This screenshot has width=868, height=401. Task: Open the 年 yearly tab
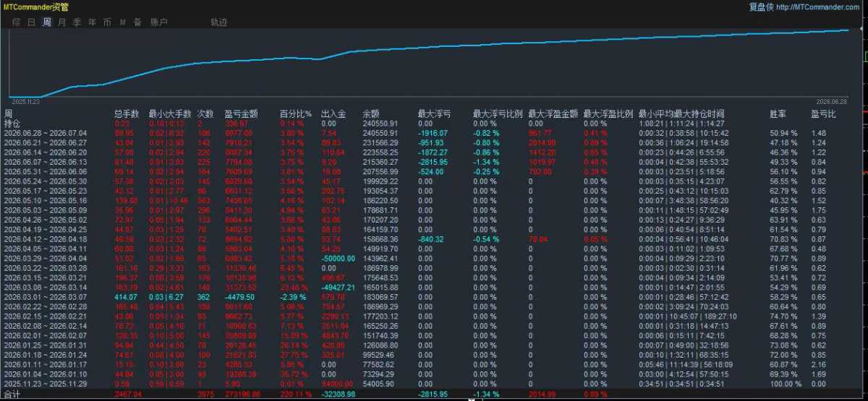pos(92,22)
